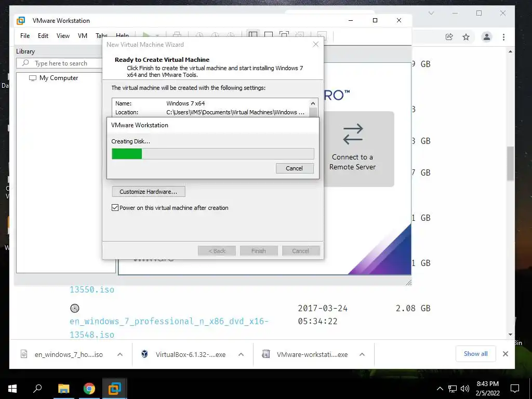
Task: Expand the VirtualBox-6.1.32 download options arrow
Action: pyautogui.click(x=241, y=354)
